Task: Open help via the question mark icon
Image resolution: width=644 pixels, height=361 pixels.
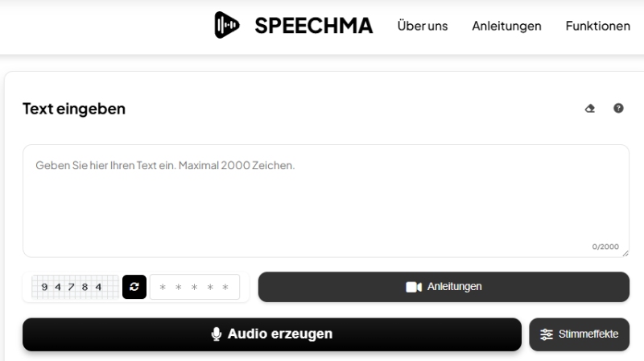Action: click(x=618, y=108)
